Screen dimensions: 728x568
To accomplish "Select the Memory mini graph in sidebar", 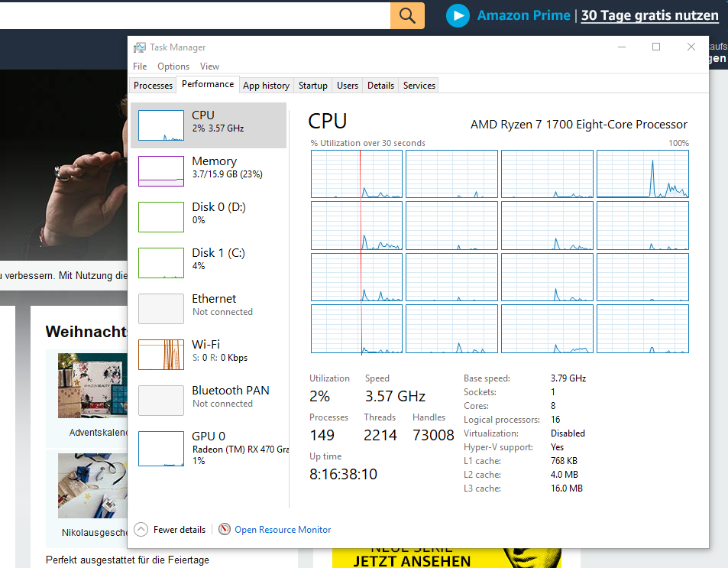I will pyautogui.click(x=161, y=171).
